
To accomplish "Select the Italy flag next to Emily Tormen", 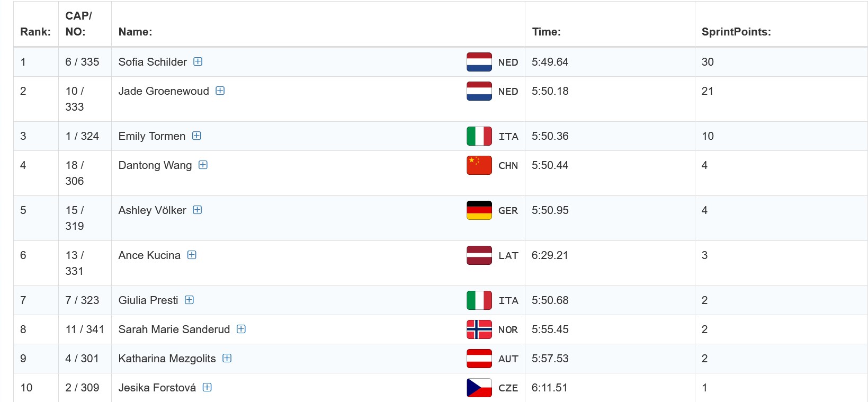I will tap(478, 136).
